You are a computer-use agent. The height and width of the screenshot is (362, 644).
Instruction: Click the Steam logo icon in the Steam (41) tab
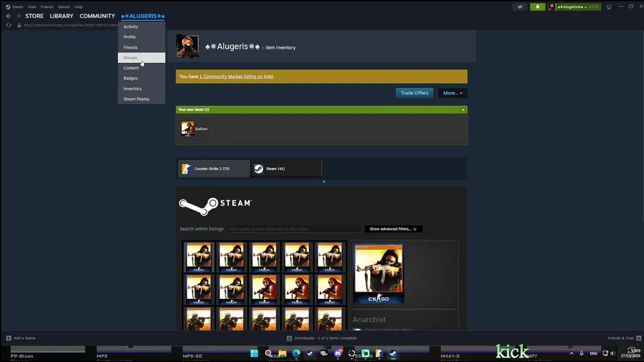pyautogui.click(x=259, y=169)
